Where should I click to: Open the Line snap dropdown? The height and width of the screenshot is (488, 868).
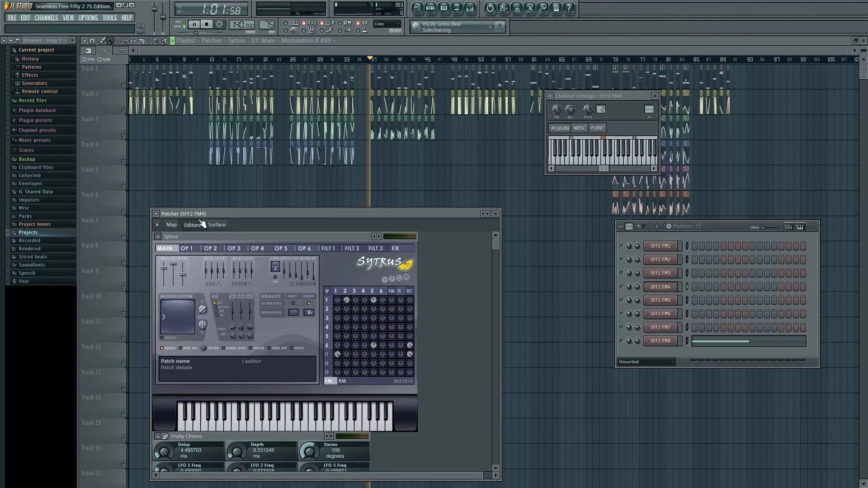click(x=387, y=24)
